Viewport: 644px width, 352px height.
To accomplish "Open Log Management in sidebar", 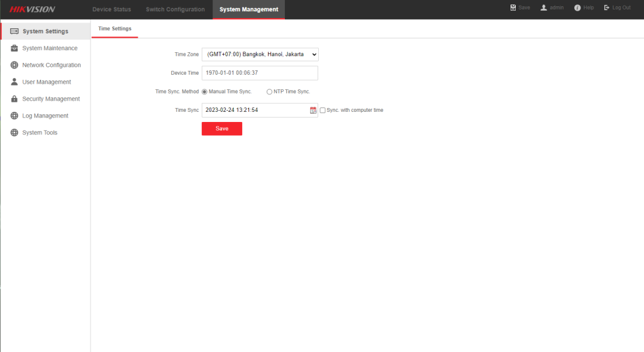I will [x=45, y=116].
